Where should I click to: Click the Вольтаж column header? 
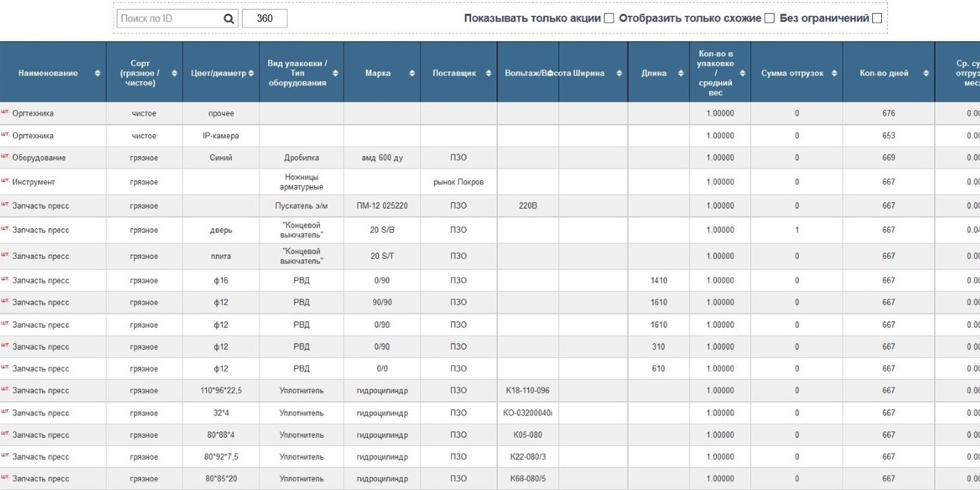coord(525,73)
